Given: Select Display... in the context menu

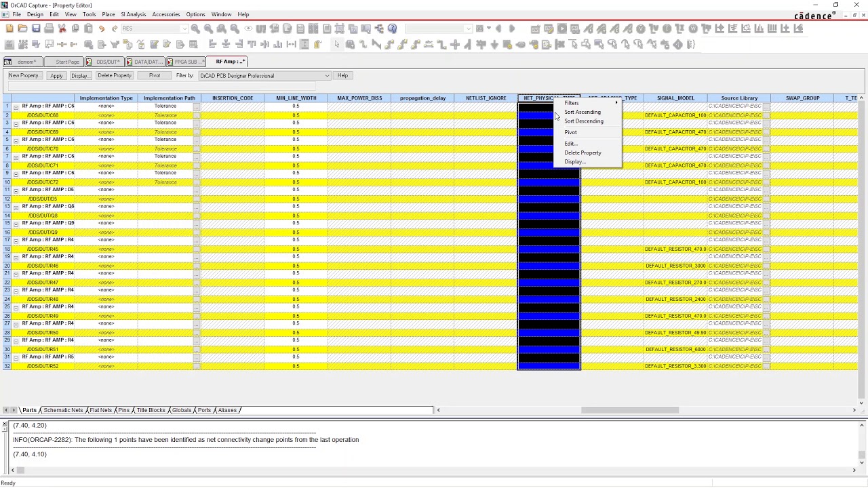Looking at the screenshot, I should (574, 162).
